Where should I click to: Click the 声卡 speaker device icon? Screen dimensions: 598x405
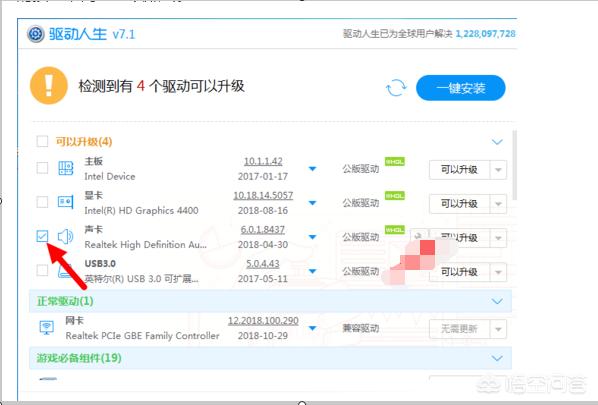(65, 236)
